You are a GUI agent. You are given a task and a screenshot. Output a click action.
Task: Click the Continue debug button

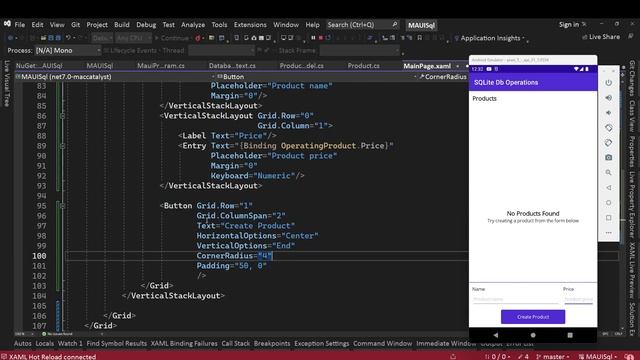pos(172,38)
